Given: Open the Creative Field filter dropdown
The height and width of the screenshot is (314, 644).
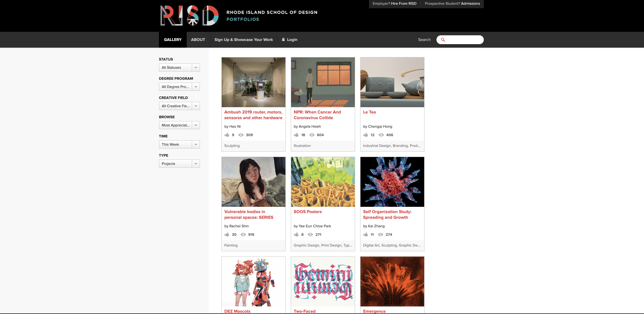Looking at the screenshot, I should pyautogui.click(x=179, y=106).
